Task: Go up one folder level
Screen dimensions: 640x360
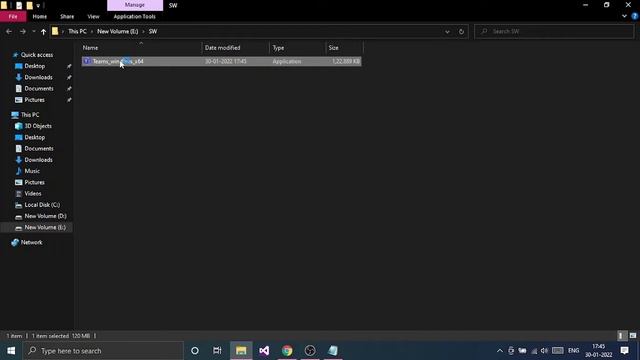Action: [43, 31]
